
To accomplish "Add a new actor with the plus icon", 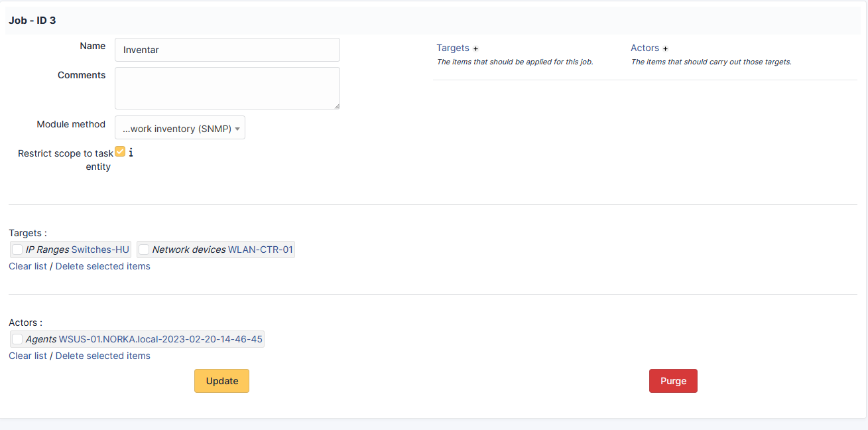I will click(665, 48).
